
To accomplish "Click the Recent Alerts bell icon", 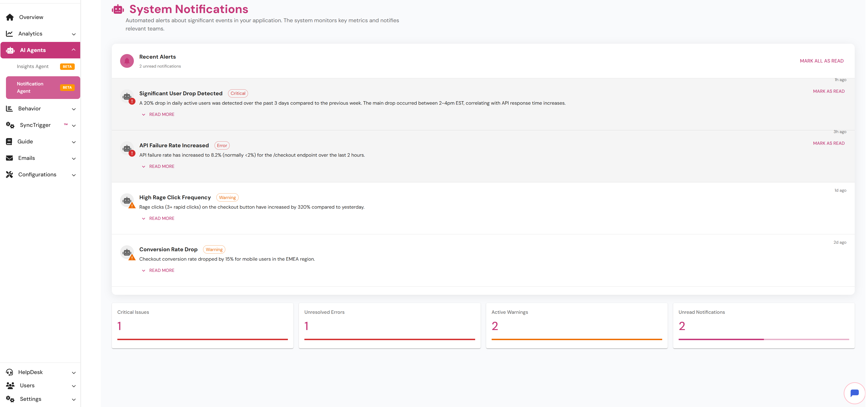I will (127, 61).
